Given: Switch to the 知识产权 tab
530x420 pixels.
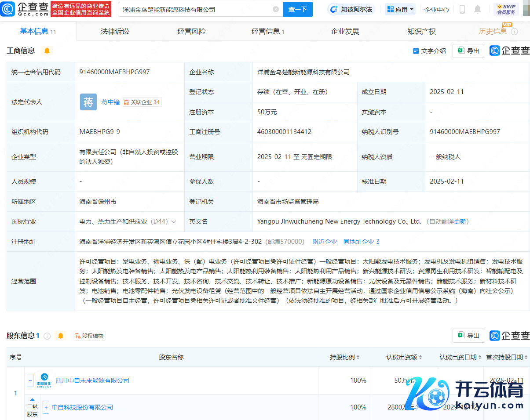Looking at the screenshot, I should tap(421, 32).
